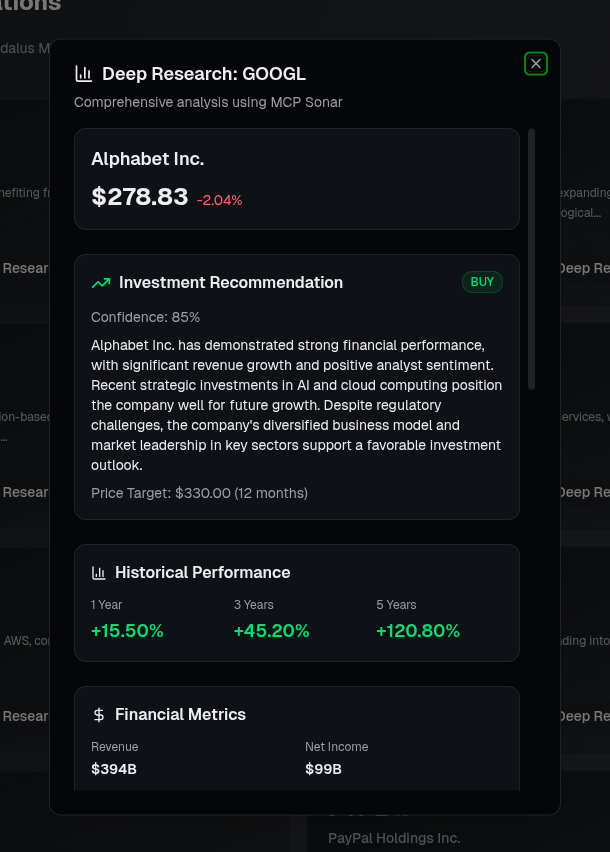Click the bar chart icon beside Historical Performance
This screenshot has width=610, height=852.
[99, 573]
